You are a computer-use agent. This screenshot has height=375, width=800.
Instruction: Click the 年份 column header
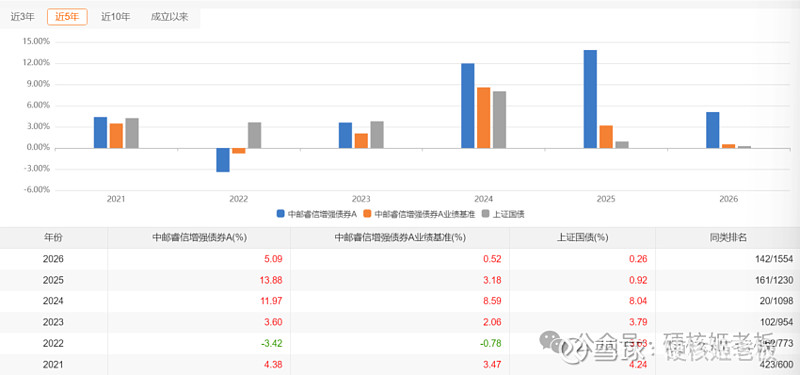(x=54, y=238)
